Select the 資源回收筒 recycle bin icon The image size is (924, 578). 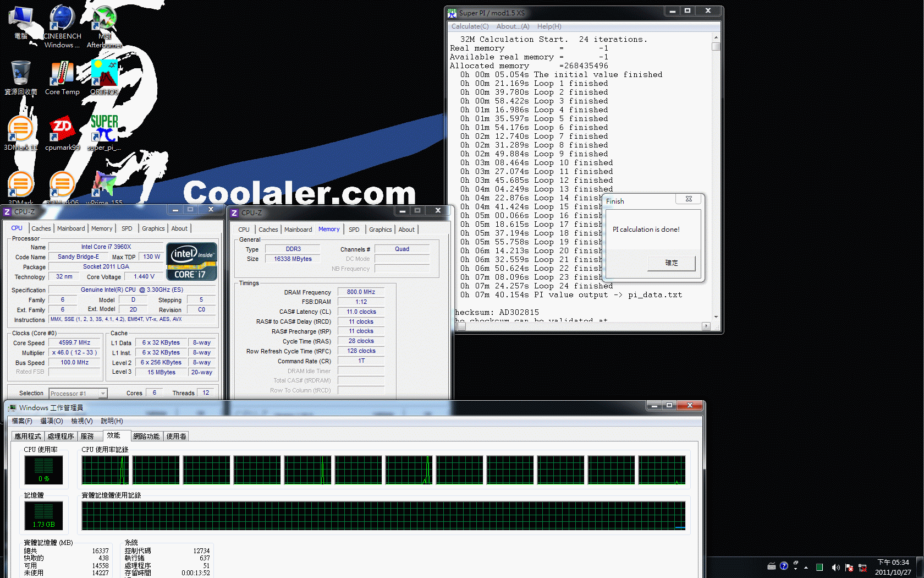point(21,78)
